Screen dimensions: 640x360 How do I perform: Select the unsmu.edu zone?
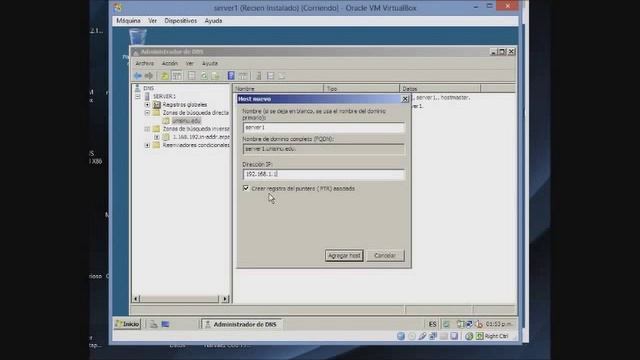186,121
